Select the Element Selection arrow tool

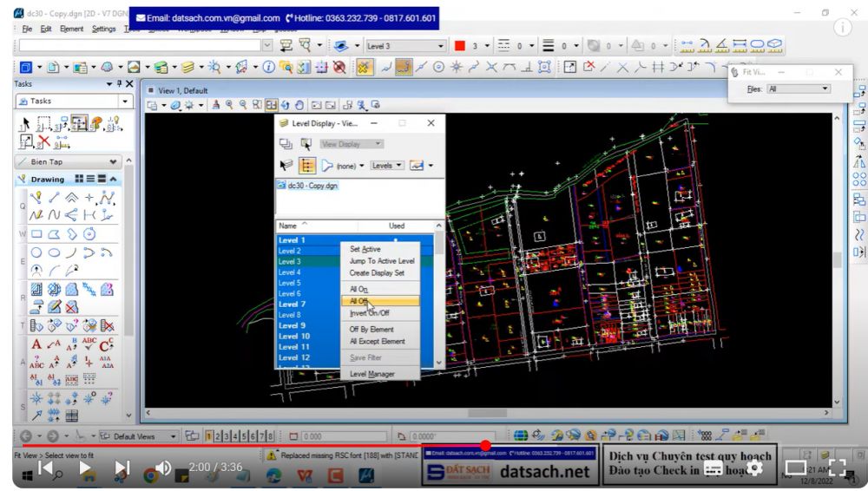click(x=25, y=123)
